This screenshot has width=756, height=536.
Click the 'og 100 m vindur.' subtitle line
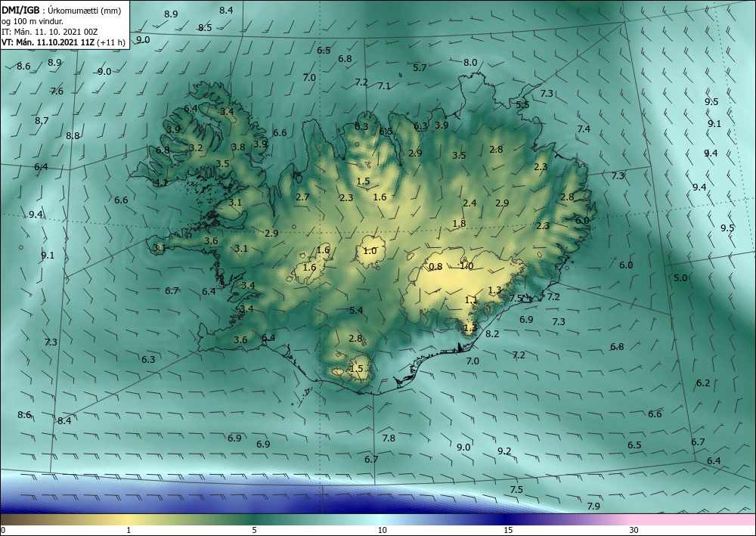33,21
